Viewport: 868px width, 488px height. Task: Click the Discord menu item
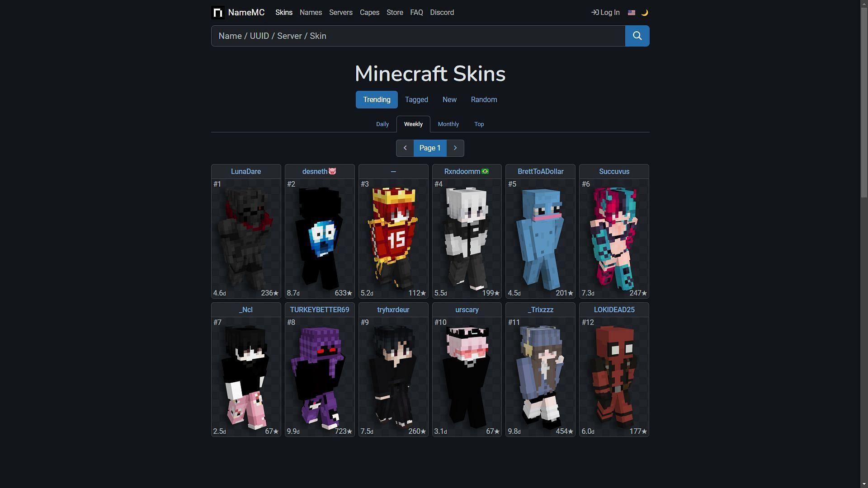[x=442, y=13]
